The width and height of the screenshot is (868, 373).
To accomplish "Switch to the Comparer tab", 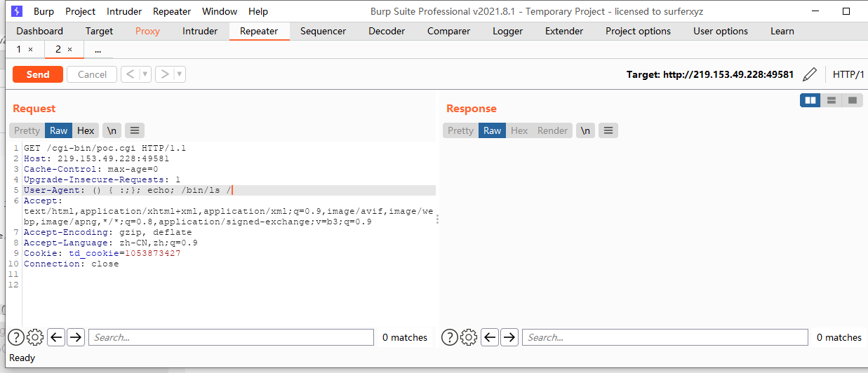I will click(449, 31).
